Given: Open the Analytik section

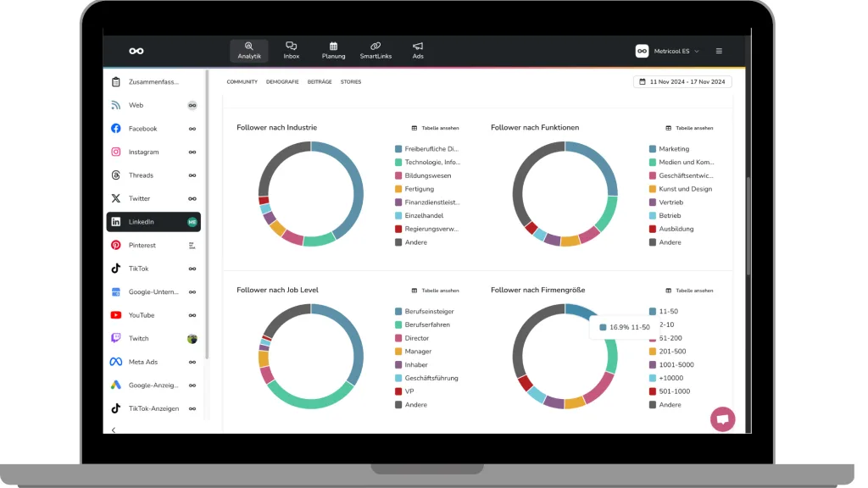Looking at the screenshot, I should click(248, 51).
